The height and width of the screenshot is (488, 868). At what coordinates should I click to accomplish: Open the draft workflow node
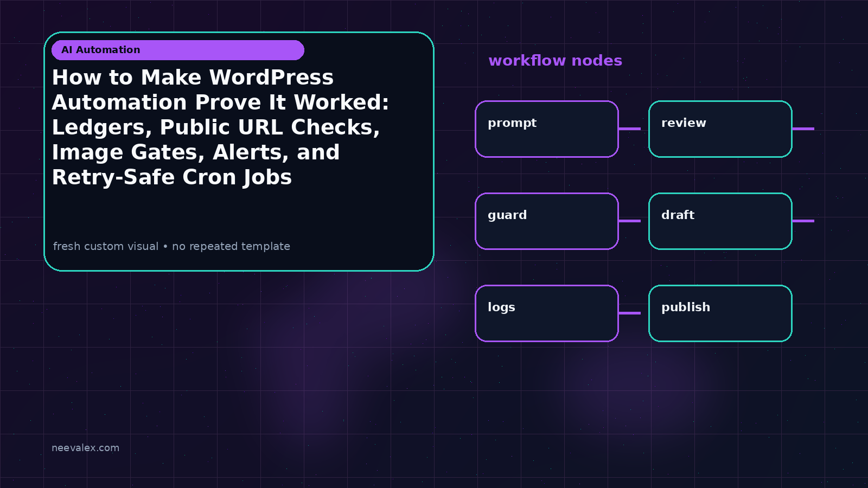[720, 221]
